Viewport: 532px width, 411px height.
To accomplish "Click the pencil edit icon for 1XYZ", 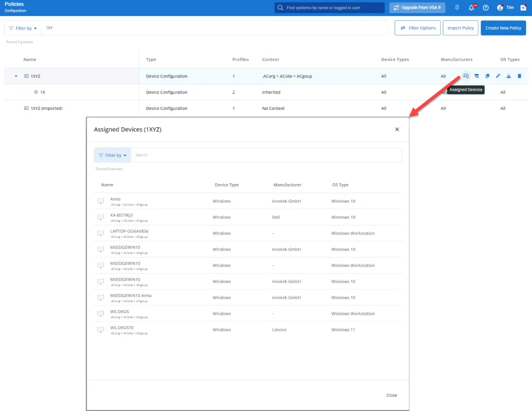I will click(x=498, y=76).
